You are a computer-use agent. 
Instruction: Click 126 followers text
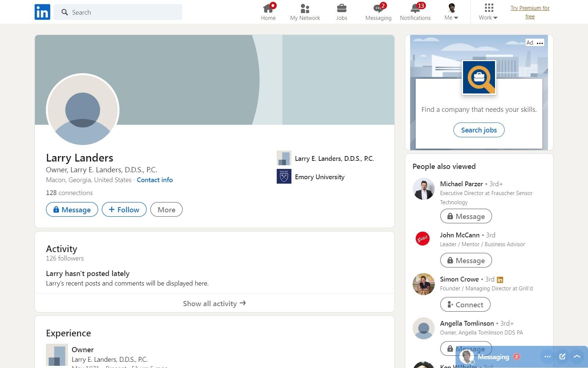pyautogui.click(x=65, y=258)
